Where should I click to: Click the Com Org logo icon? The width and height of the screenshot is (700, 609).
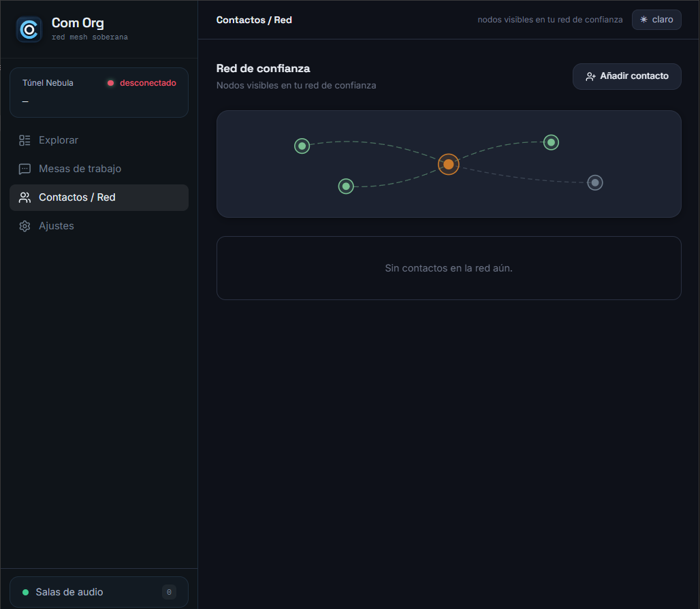pyautogui.click(x=29, y=29)
